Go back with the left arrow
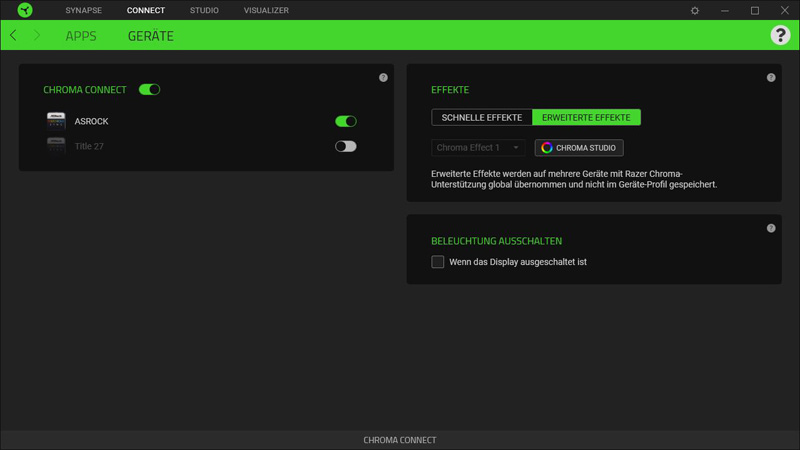 pyautogui.click(x=13, y=35)
